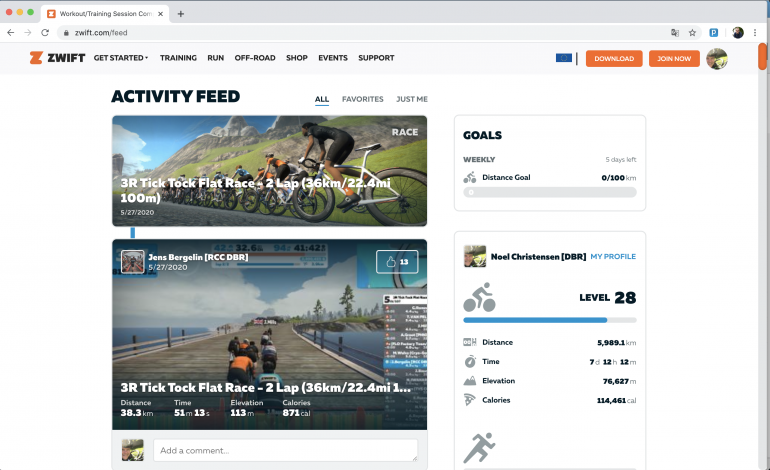
Task: Open the 3R Tick Tock Flat Race banner image
Action: click(270, 171)
